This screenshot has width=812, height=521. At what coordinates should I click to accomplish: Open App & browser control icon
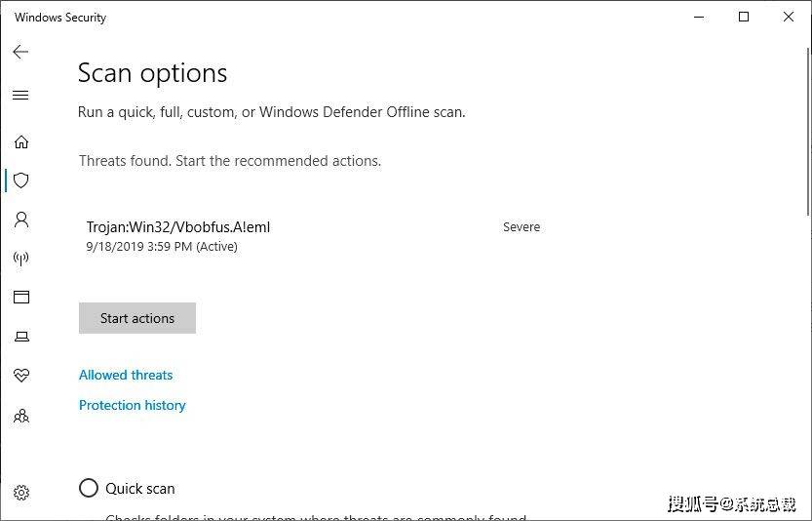[x=21, y=297]
